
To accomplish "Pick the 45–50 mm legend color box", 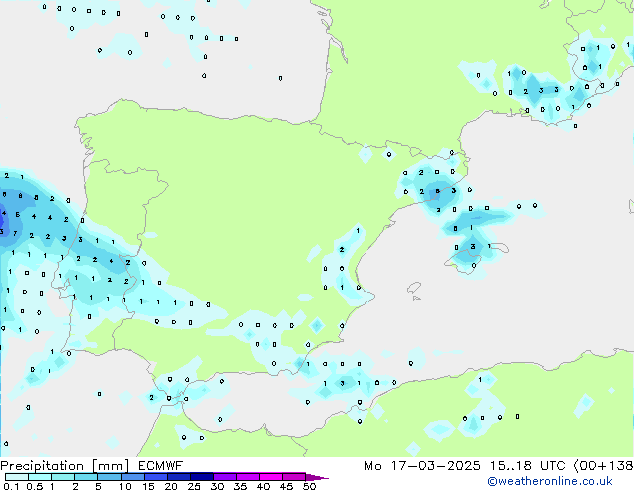I will (294, 477).
